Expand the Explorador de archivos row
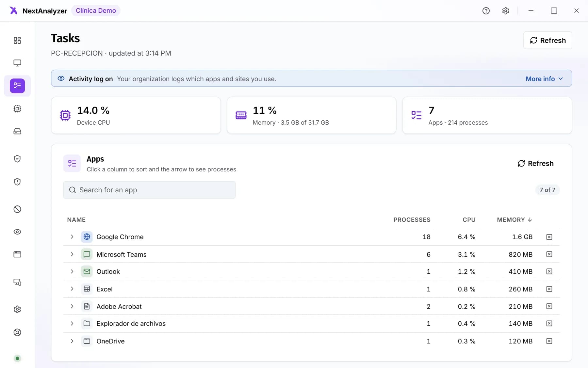This screenshot has height=368, width=588. pyautogui.click(x=72, y=324)
